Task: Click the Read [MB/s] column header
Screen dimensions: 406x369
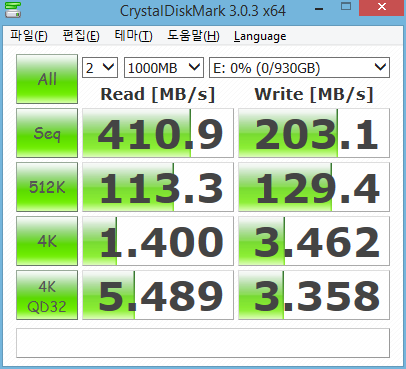Action: click(x=158, y=94)
